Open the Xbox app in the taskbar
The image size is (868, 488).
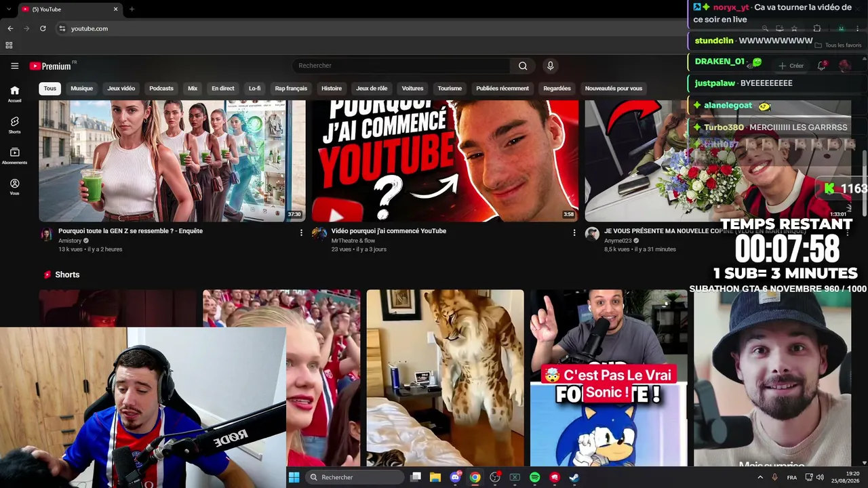click(515, 477)
